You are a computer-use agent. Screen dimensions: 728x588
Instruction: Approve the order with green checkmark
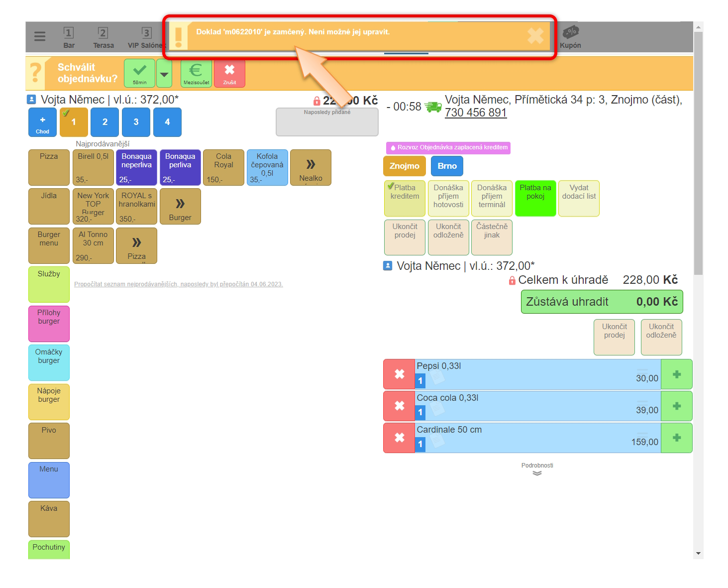click(x=139, y=73)
